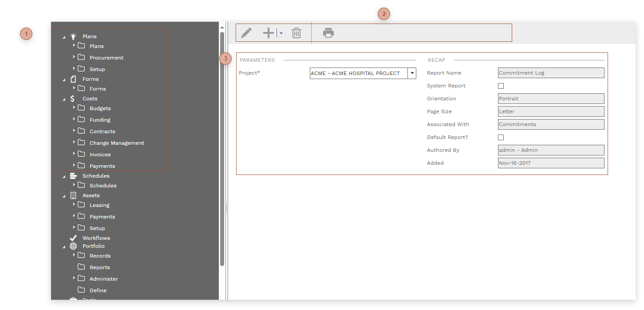Collapse the Plans tree section
Screen dimensions: 644x310
click(x=63, y=36)
